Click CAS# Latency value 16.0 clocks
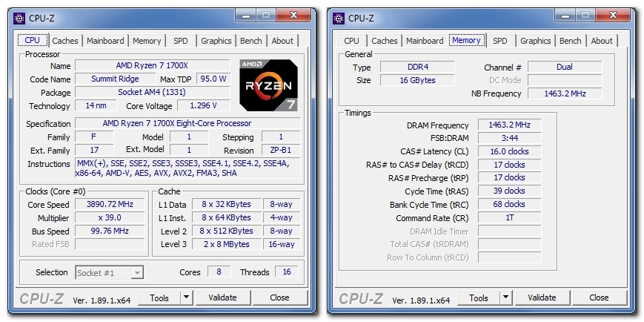Image resolution: width=644 pixels, height=322 pixels. (510, 151)
